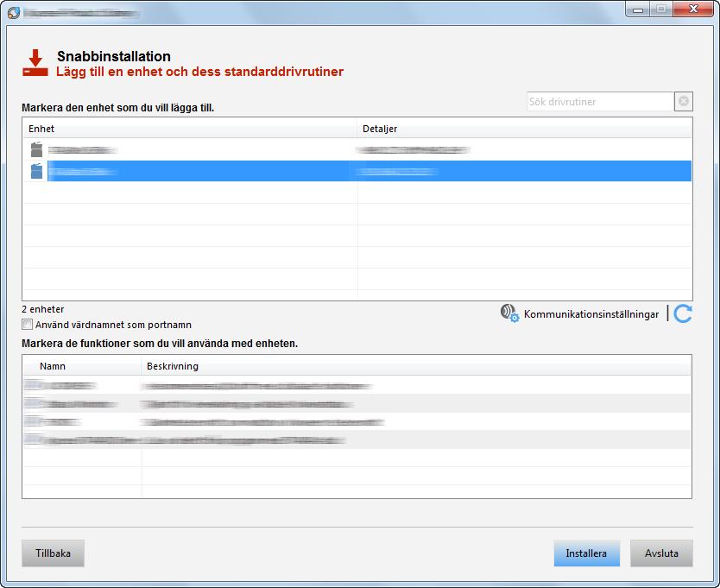Minimize the installer window
This screenshot has width=720, height=588.
[x=637, y=9]
